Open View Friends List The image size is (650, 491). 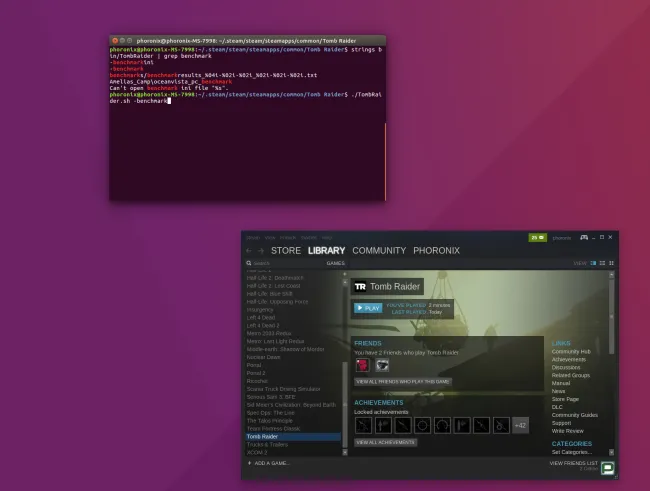574,463
